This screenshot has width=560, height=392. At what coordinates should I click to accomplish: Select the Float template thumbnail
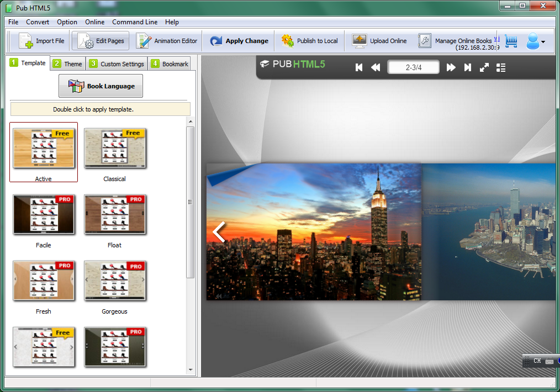[115, 214]
